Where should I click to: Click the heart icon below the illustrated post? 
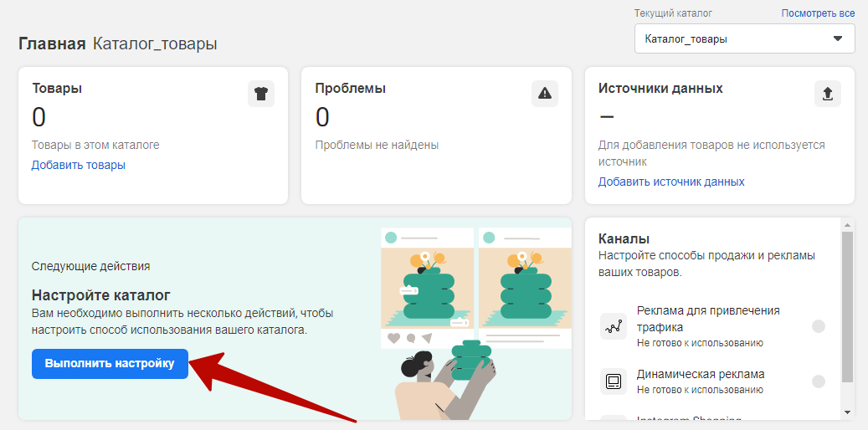pyautogui.click(x=393, y=338)
